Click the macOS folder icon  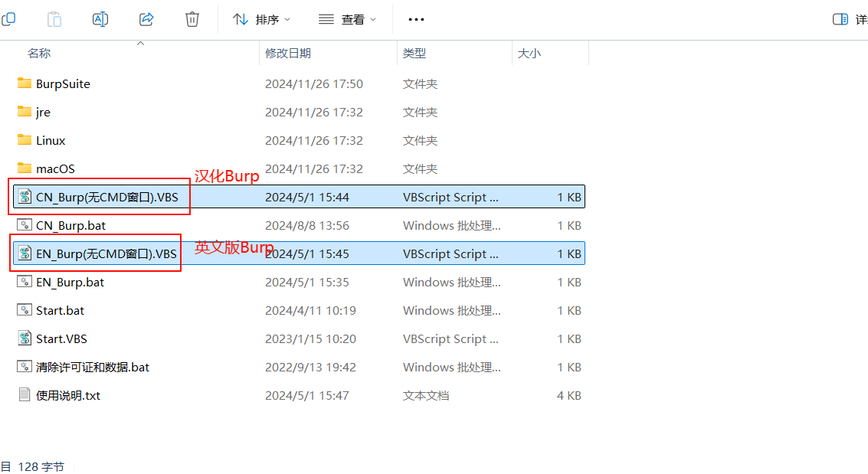25,168
